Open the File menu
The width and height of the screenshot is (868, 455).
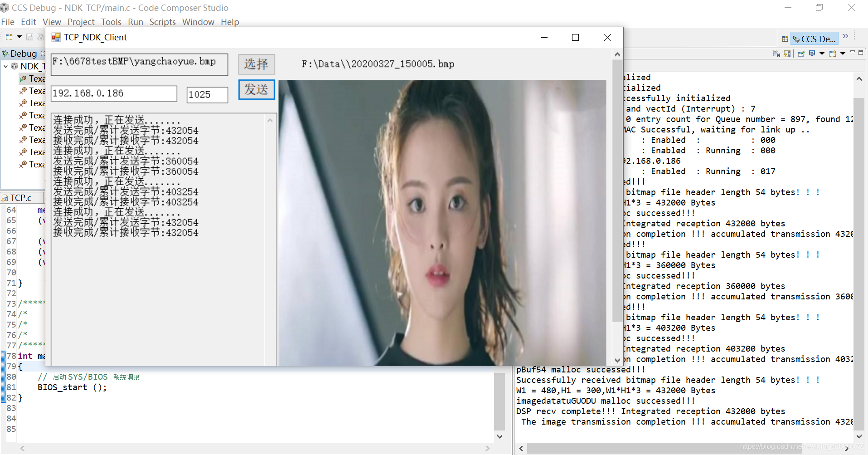(8, 22)
